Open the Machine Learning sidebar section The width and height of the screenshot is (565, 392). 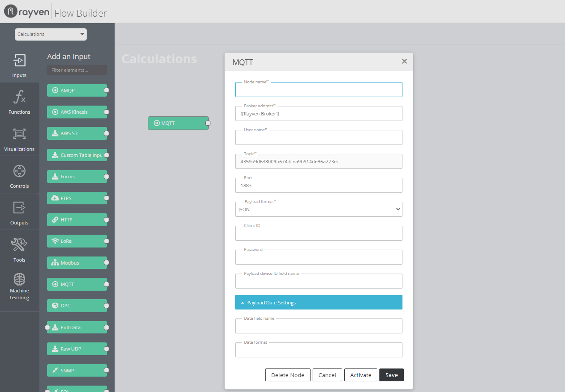19,289
